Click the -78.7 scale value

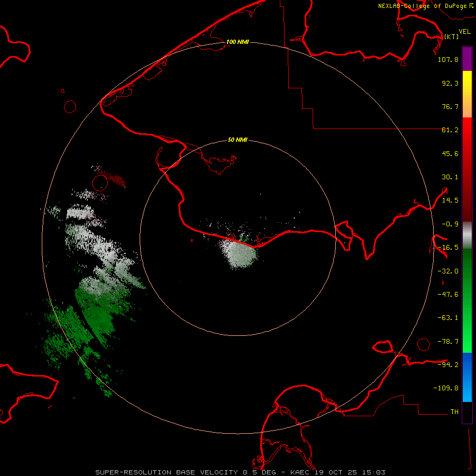pyautogui.click(x=448, y=342)
